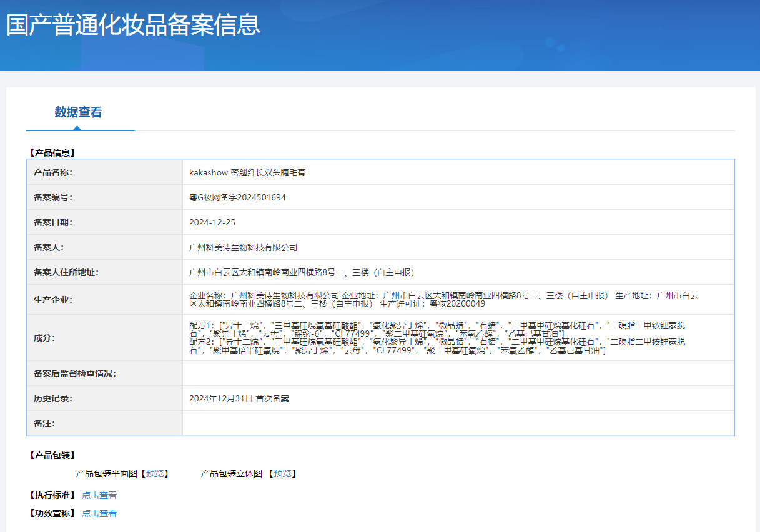
Task: Click the 配方1 ingredient list text
Action: click(437, 329)
